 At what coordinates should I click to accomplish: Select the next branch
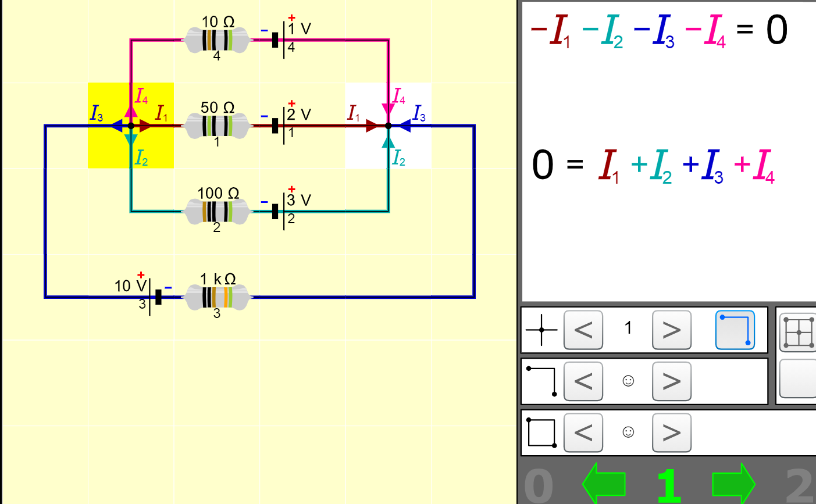click(672, 381)
